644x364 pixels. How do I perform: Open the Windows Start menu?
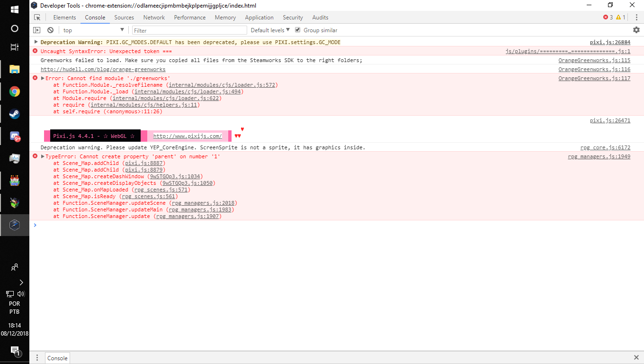pyautogui.click(x=15, y=9)
